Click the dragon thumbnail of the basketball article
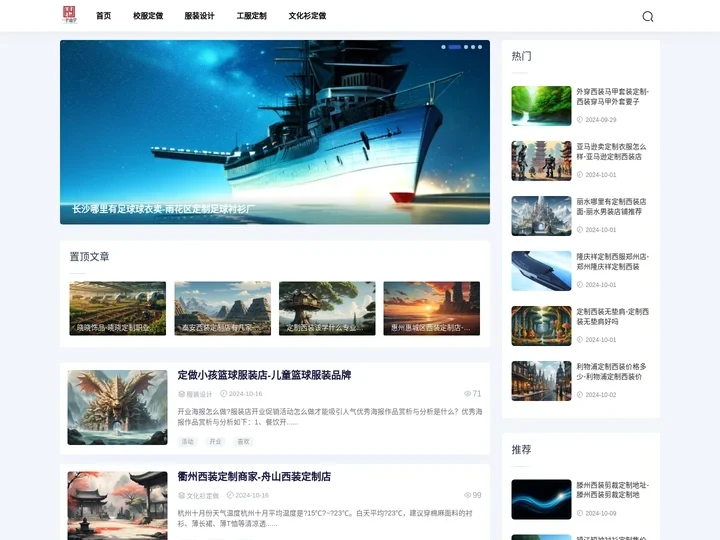720x540 pixels. click(117, 407)
